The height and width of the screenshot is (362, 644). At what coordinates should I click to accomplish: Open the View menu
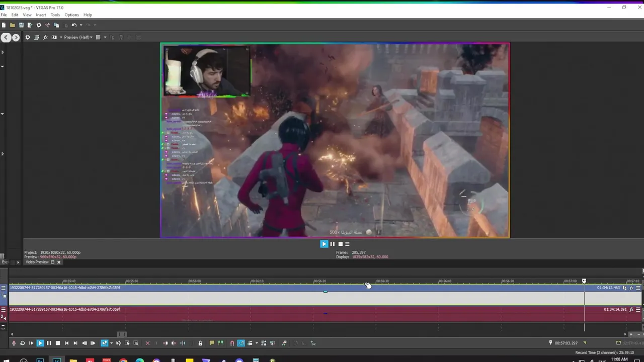(27, 15)
